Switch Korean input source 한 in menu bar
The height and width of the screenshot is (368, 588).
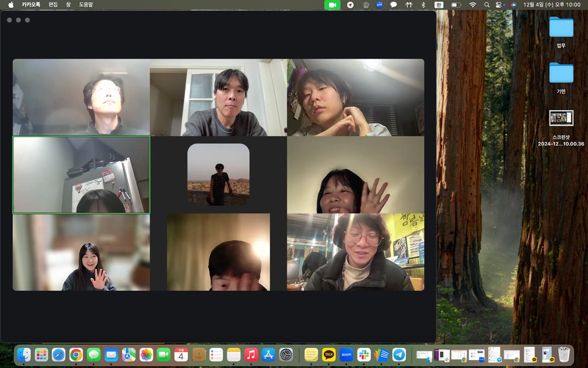point(439,5)
